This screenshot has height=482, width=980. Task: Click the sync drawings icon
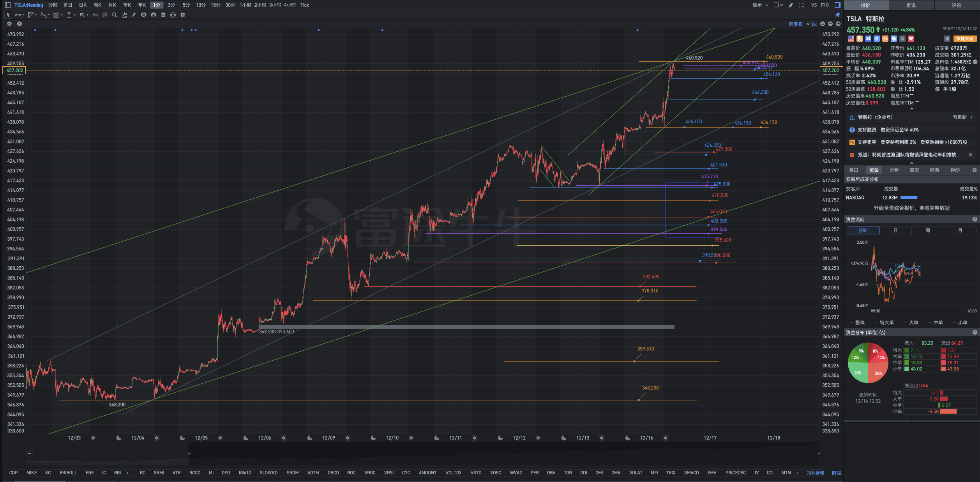pyautogui.click(x=173, y=15)
